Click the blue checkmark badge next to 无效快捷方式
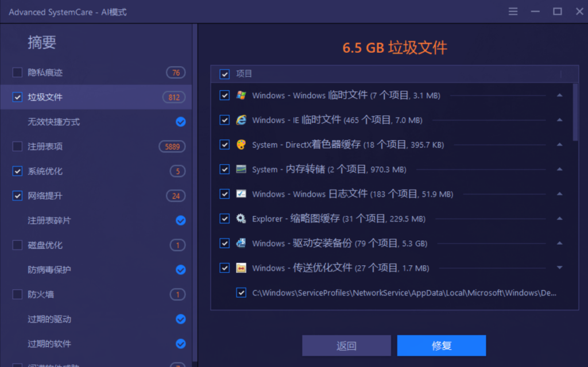 pyautogui.click(x=181, y=122)
